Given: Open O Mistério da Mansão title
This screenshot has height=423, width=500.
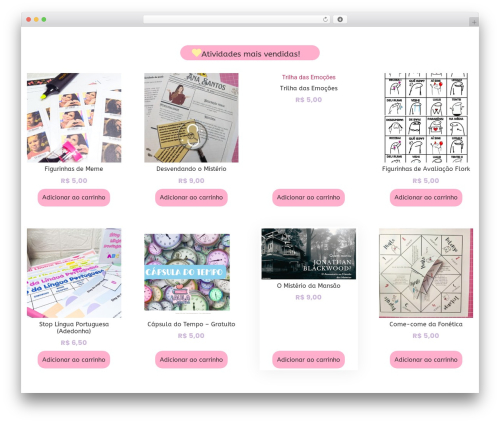Looking at the screenshot, I should [309, 286].
